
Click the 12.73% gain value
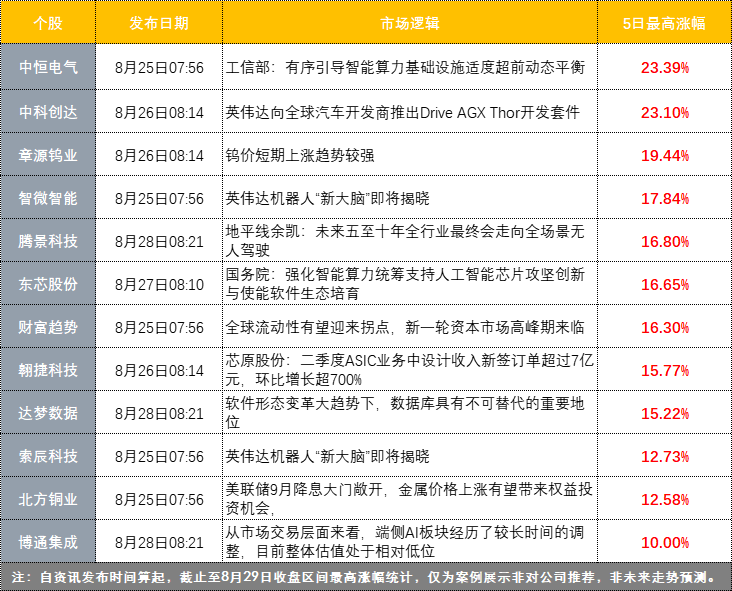[x=665, y=456]
